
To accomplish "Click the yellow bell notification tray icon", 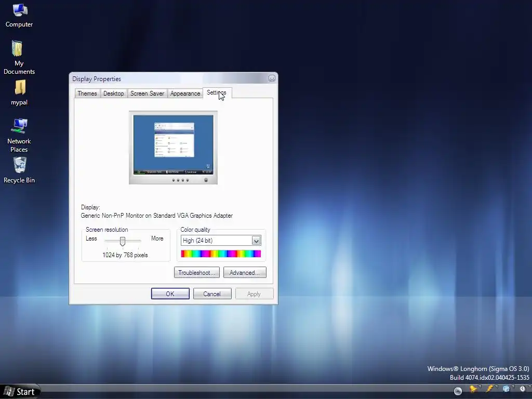I will (473, 389).
